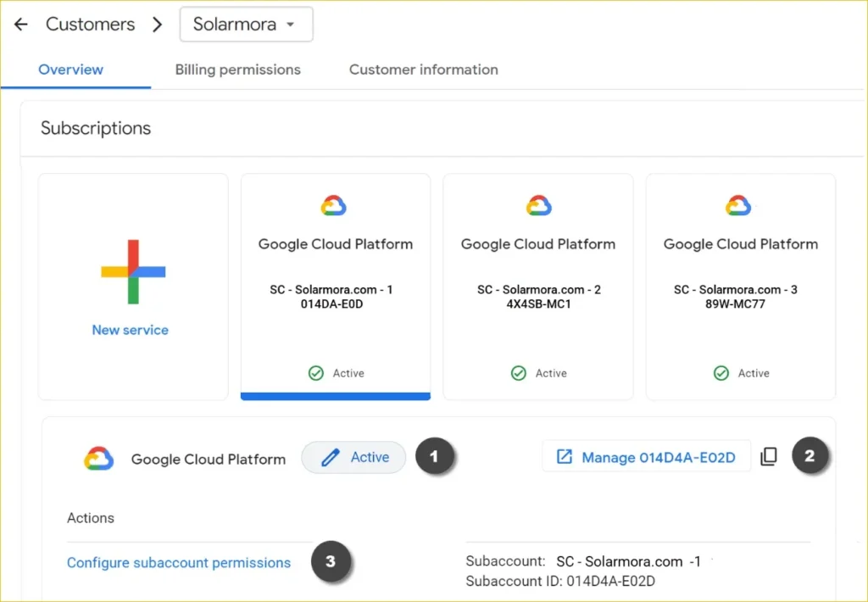868x602 pixels.
Task: Click Active checkmark icon on 89W-MC77 card
Action: pos(721,373)
